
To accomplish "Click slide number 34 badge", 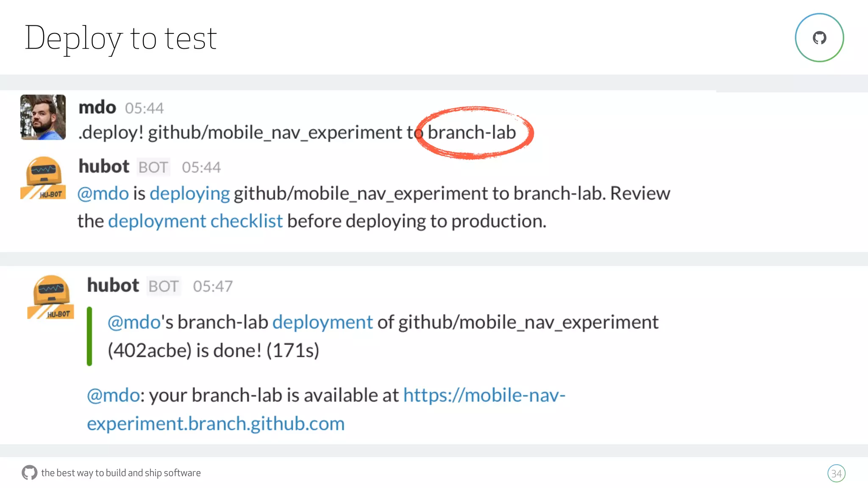I will click(836, 473).
